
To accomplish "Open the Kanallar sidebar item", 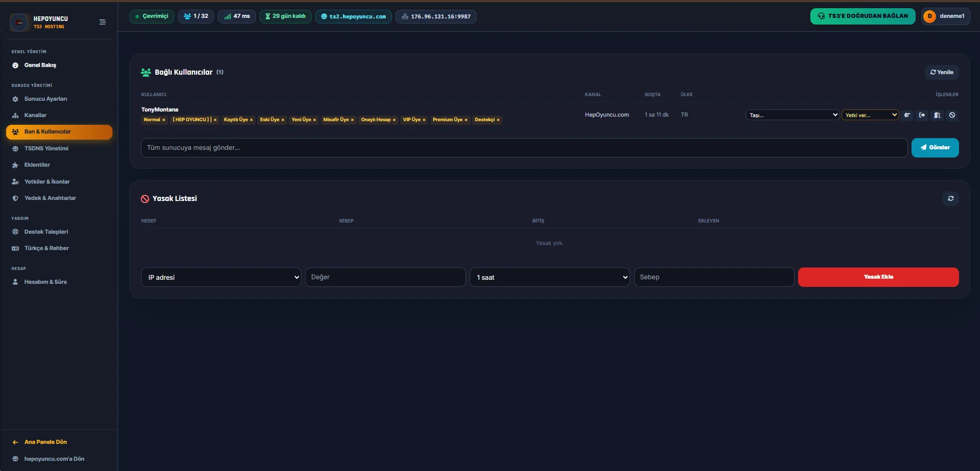I will 59,116.
